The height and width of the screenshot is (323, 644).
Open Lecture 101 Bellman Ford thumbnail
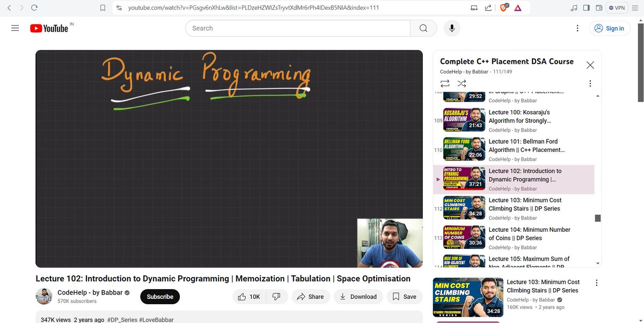(464, 150)
